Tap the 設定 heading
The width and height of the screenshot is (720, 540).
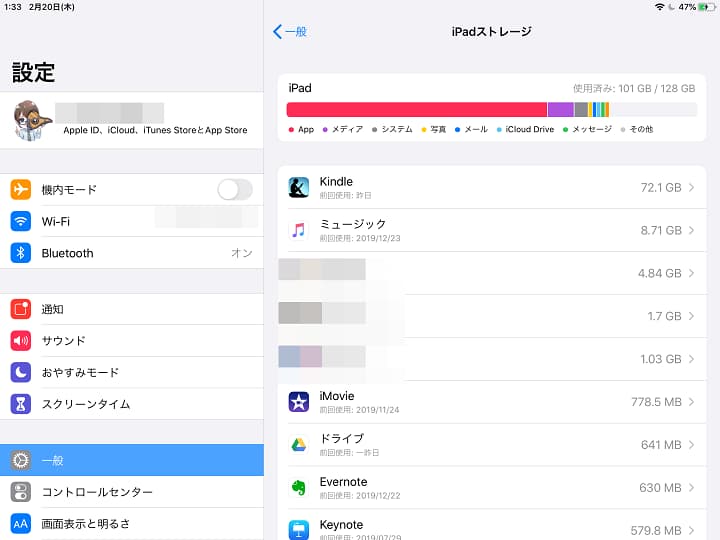pos(34,73)
